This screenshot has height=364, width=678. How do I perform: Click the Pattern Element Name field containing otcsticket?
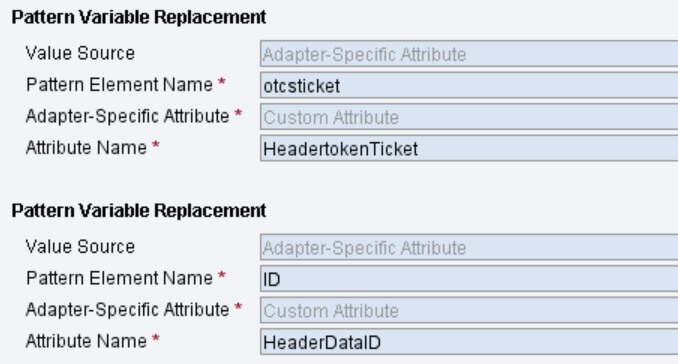point(469,86)
